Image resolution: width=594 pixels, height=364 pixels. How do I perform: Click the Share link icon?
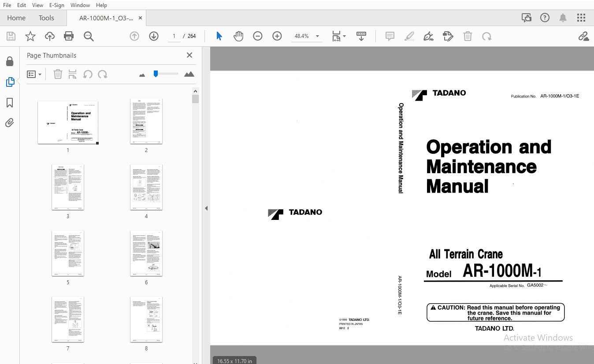pos(584,36)
